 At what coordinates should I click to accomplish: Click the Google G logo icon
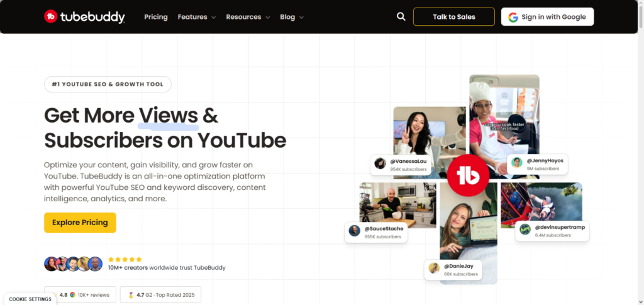tap(513, 17)
